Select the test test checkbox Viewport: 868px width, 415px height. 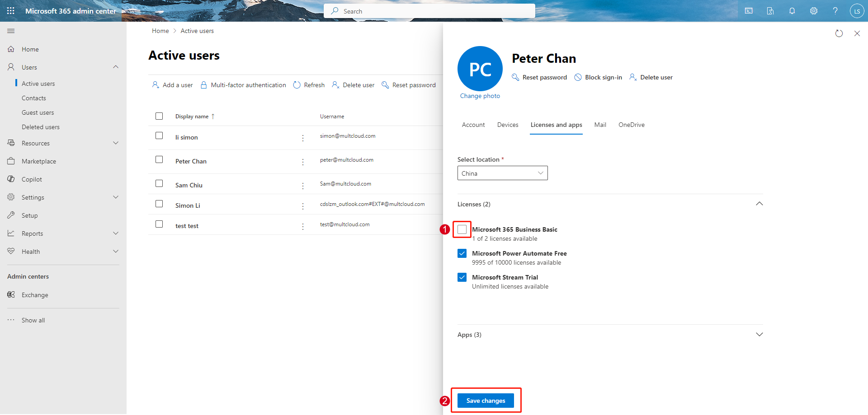click(159, 224)
